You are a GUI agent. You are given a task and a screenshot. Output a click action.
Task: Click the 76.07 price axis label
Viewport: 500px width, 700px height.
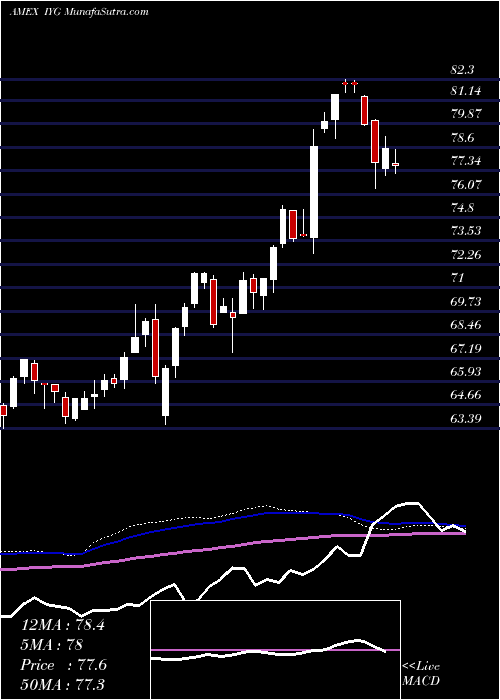click(467, 184)
